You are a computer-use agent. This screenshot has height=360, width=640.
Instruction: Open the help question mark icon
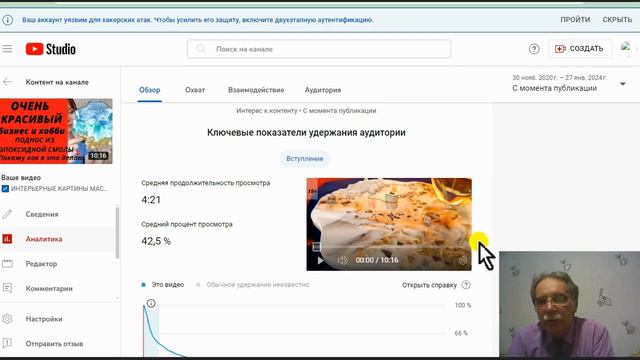pyautogui.click(x=534, y=49)
